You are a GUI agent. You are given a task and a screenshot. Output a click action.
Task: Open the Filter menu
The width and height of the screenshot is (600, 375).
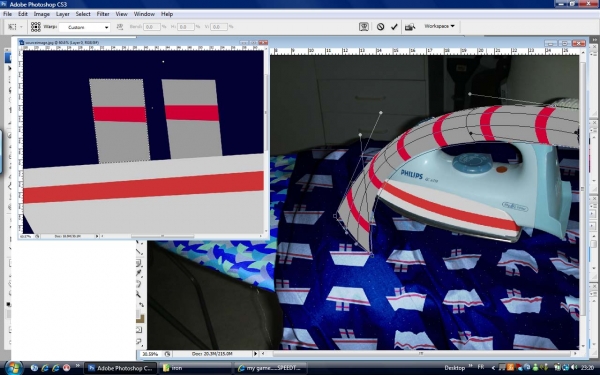click(103, 14)
